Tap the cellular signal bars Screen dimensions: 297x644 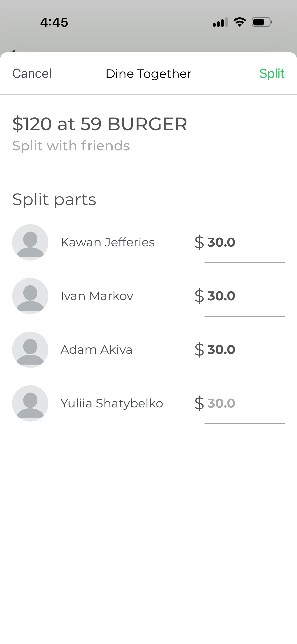[220, 22]
